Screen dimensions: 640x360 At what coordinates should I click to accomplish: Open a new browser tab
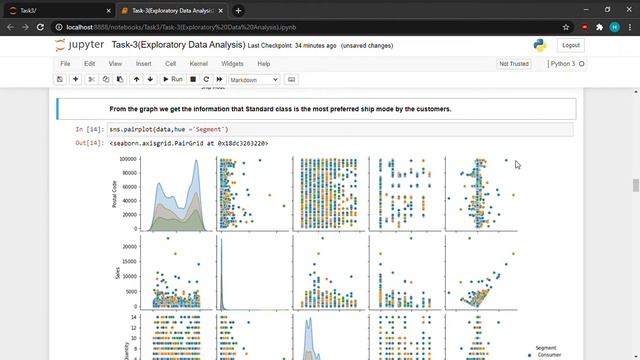click(x=238, y=11)
